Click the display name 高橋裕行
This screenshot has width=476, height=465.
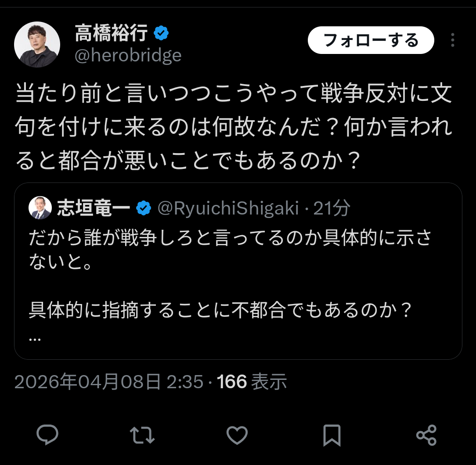111,33
